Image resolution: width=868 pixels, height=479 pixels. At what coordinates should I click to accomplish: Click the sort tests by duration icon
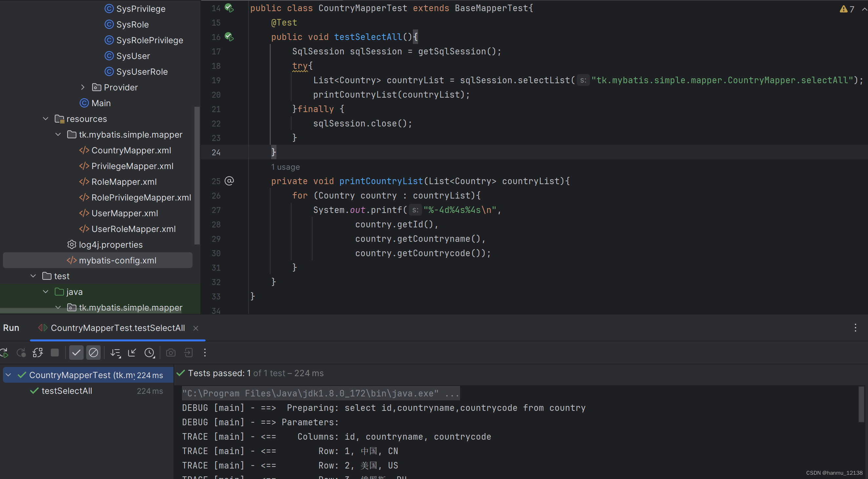(115, 353)
